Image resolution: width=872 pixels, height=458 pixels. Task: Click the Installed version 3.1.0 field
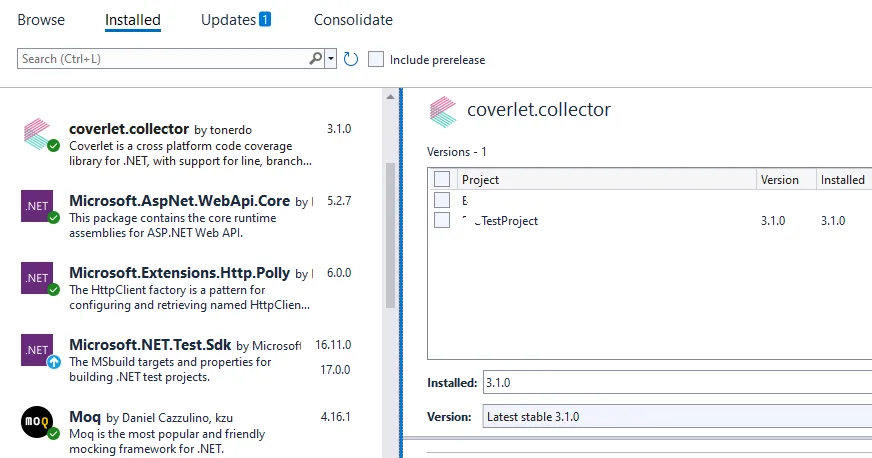[x=677, y=382]
